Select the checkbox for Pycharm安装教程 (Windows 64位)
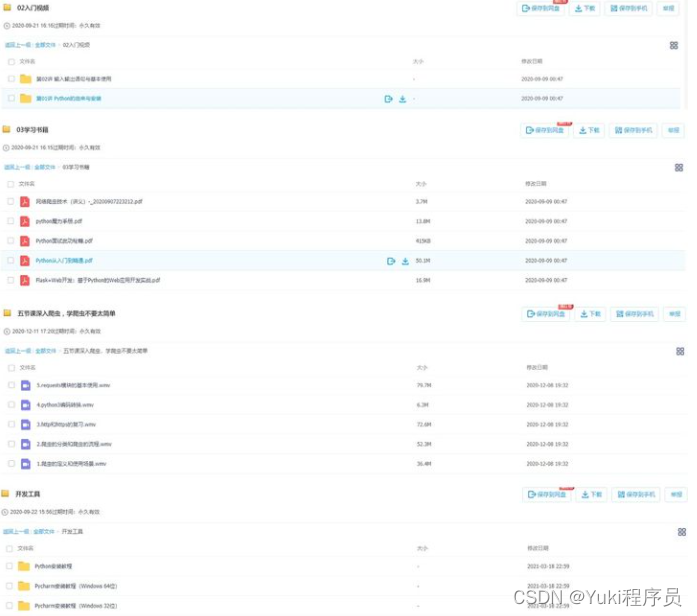Screen dimensions: 697x616 (x=11, y=586)
